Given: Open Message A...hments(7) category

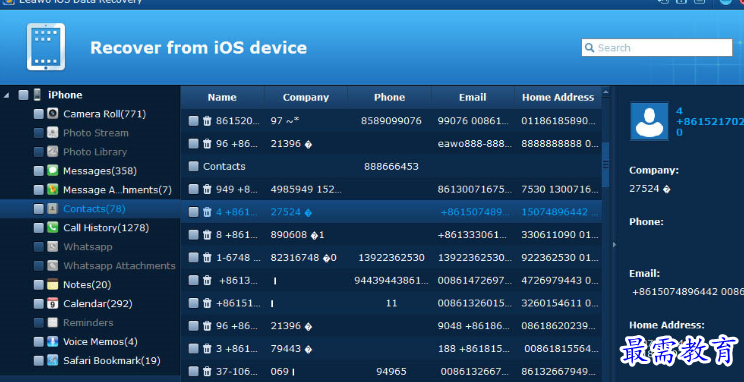Looking at the screenshot, I should point(117,190).
